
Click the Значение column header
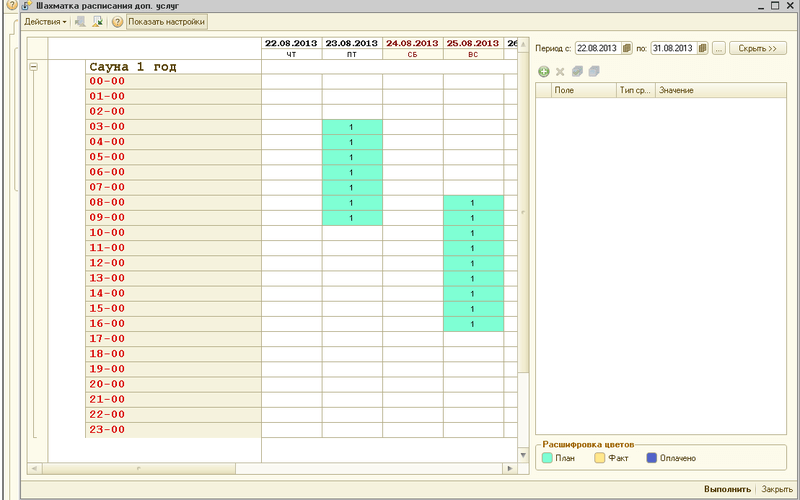pos(676,90)
